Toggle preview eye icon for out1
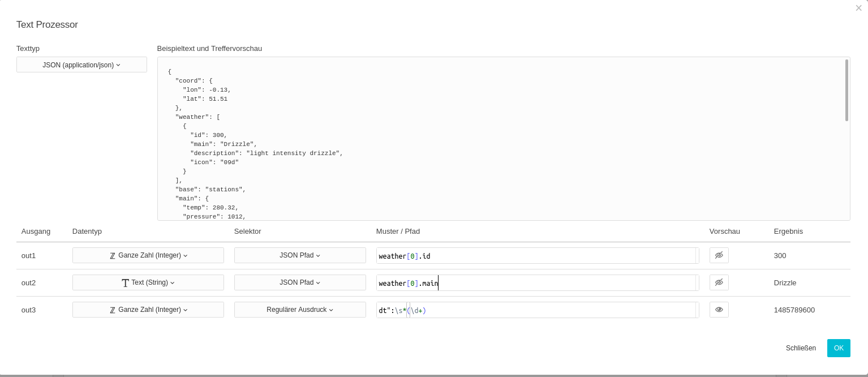This screenshot has width=868, height=377. [x=719, y=255]
